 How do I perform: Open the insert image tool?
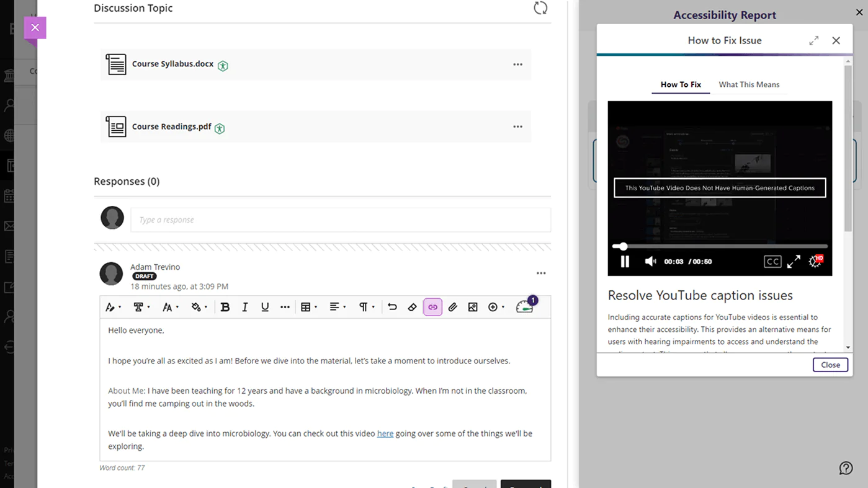click(473, 307)
